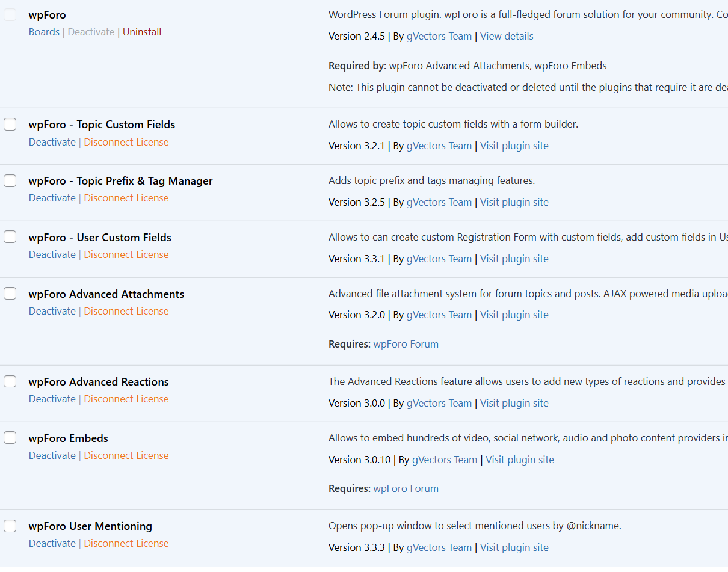Check the wpForo Embeds plugin checkbox
The width and height of the screenshot is (728, 572).
click(x=10, y=438)
